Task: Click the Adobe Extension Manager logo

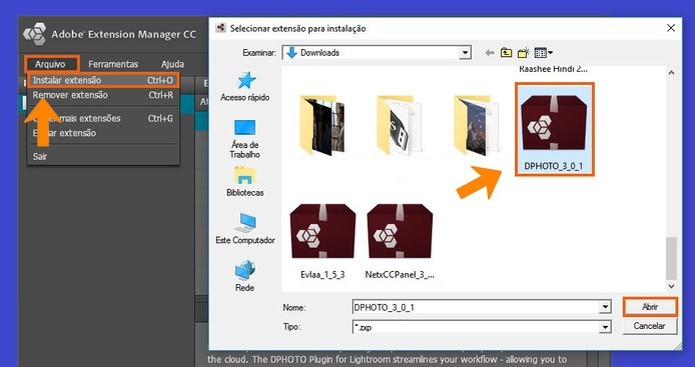Action: pos(35,34)
